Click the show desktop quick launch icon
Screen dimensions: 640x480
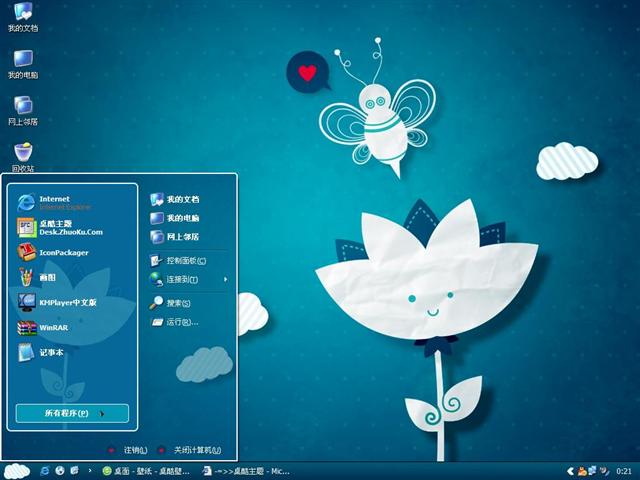point(75,471)
